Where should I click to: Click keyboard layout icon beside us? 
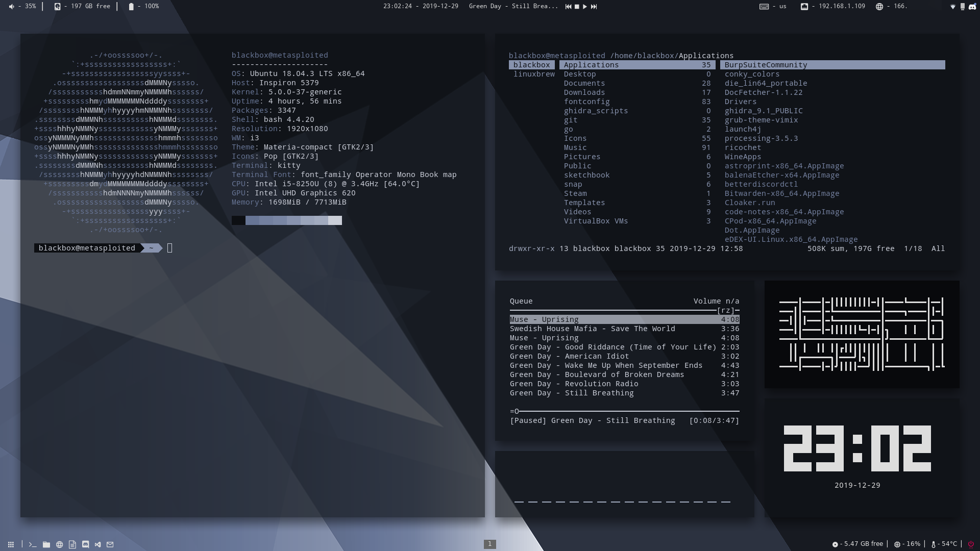coord(764,7)
